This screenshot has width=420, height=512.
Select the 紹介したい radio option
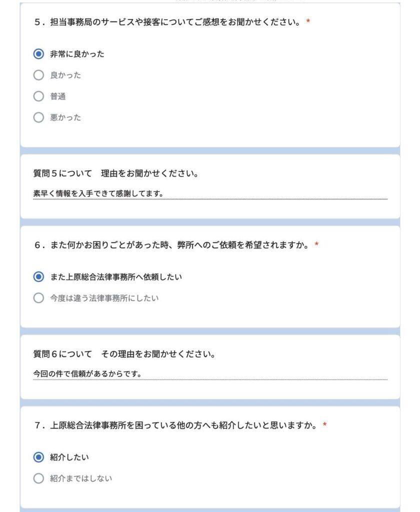(38, 457)
